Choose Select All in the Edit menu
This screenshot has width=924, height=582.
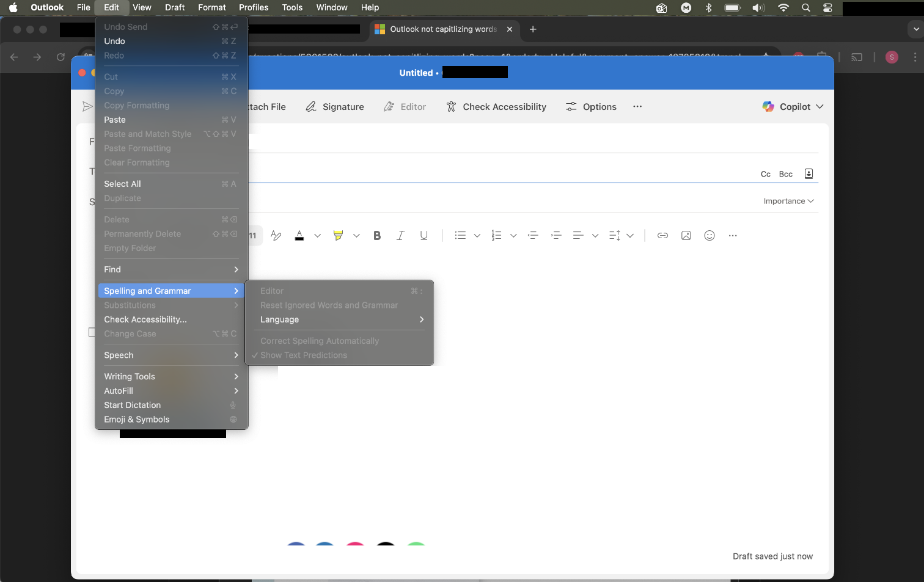pyautogui.click(x=171, y=184)
